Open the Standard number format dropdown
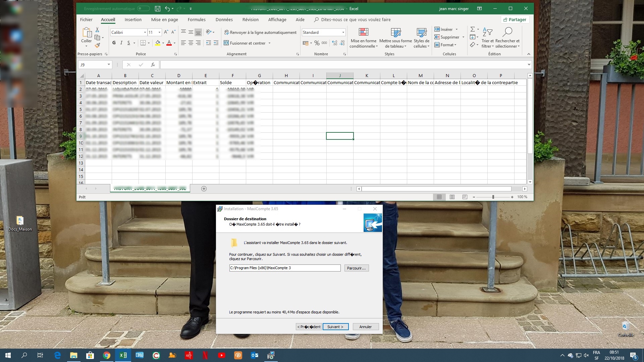The height and width of the screenshot is (362, 644). pos(343,33)
